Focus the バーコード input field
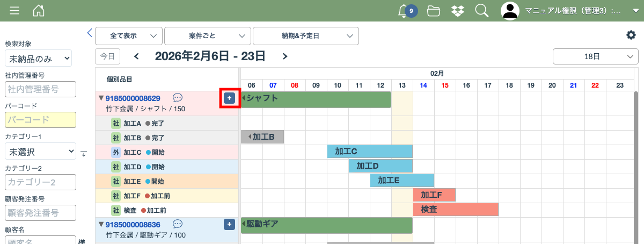The width and height of the screenshot is (644, 244). tap(40, 120)
